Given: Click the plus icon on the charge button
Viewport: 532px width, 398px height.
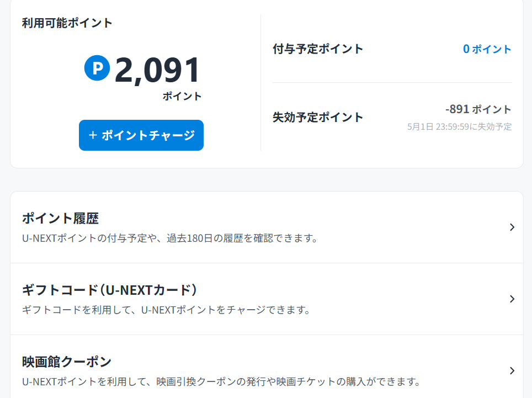Looking at the screenshot, I should tap(93, 135).
